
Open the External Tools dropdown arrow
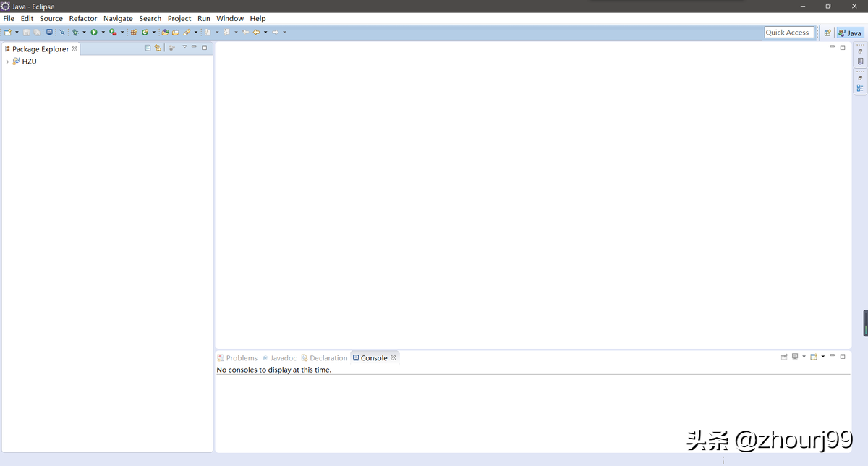click(x=122, y=32)
